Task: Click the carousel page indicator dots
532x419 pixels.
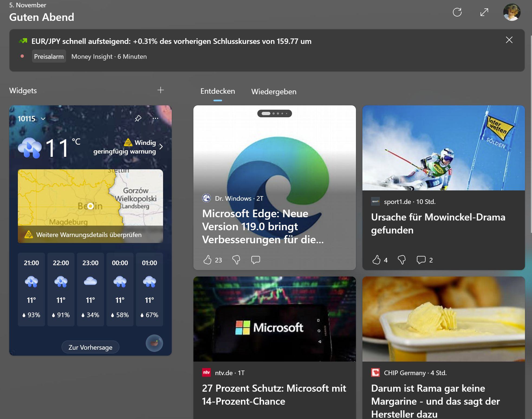Action: click(x=274, y=113)
